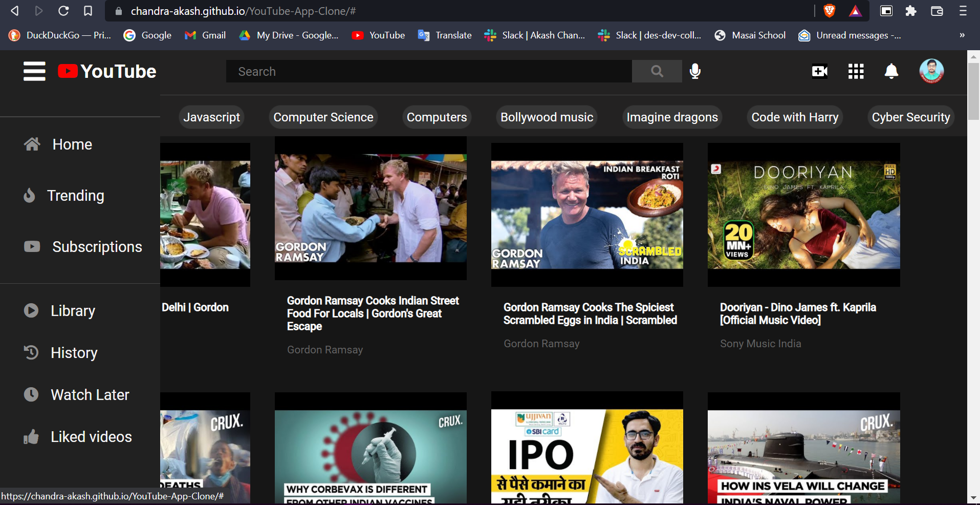This screenshot has height=505, width=980.
Task: Click inside the YouTube Search field
Action: (429, 72)
